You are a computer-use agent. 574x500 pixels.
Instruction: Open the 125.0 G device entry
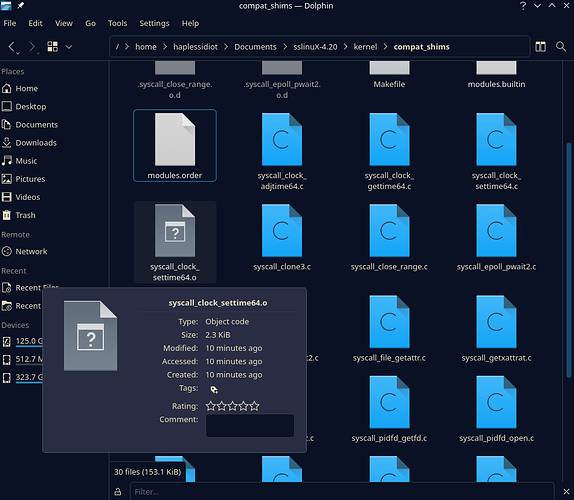click(22, 342)
